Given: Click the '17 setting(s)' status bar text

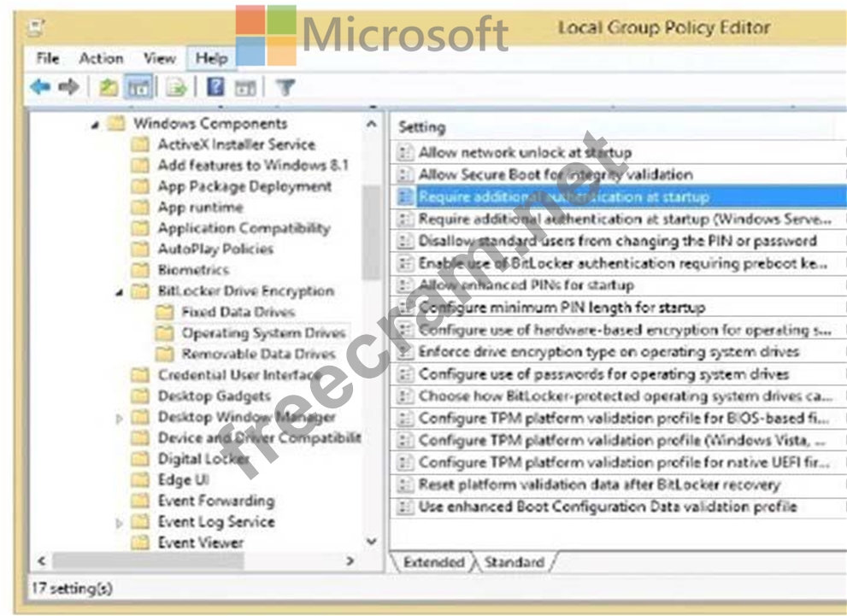Looking at the screenshot, I should 72,588.
